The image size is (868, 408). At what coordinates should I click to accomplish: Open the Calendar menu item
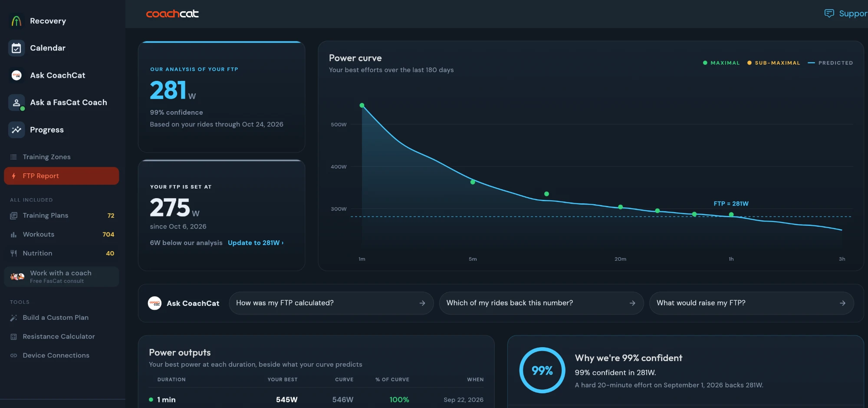coord(48,48)
